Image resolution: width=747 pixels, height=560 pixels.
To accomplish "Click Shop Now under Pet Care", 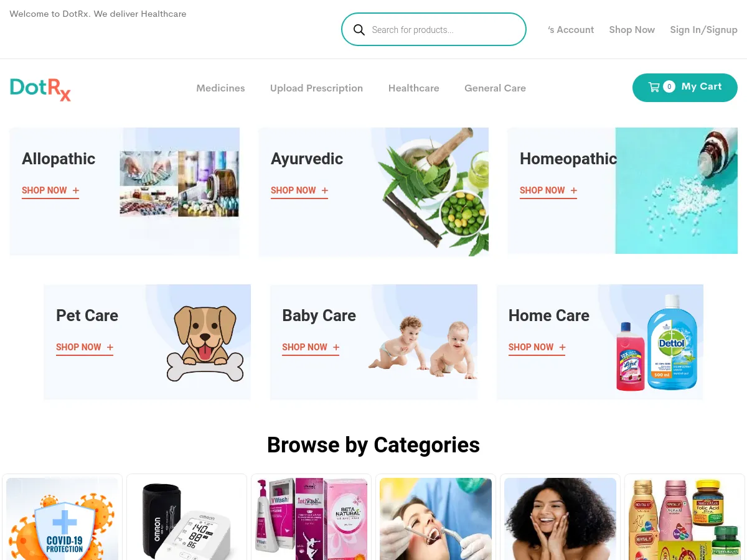I will tap(85, 348).
